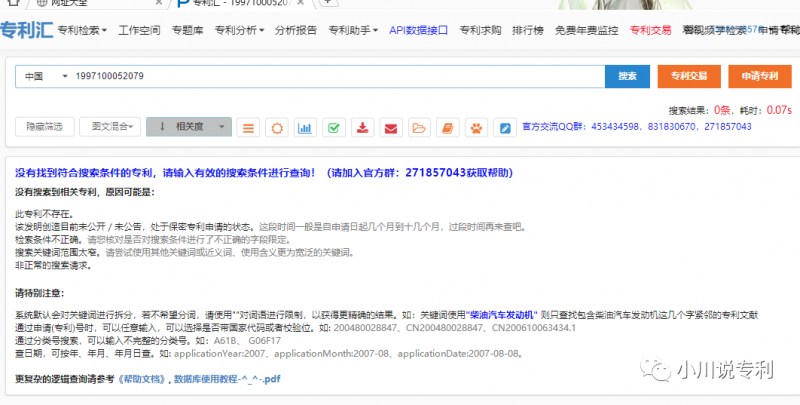
Task: Open the bar chart analysis icon
Action: [x=305, y=128]
